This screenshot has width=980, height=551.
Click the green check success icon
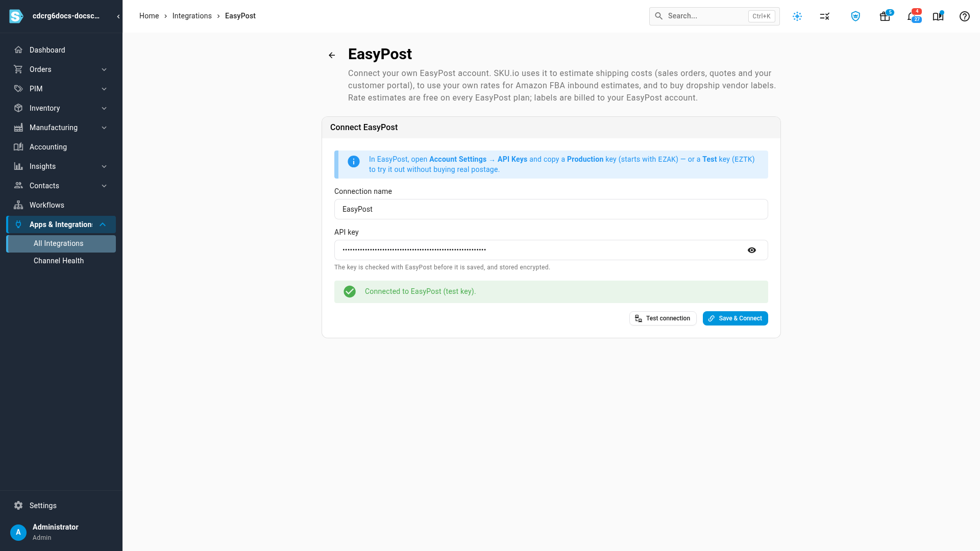[350, 291]
